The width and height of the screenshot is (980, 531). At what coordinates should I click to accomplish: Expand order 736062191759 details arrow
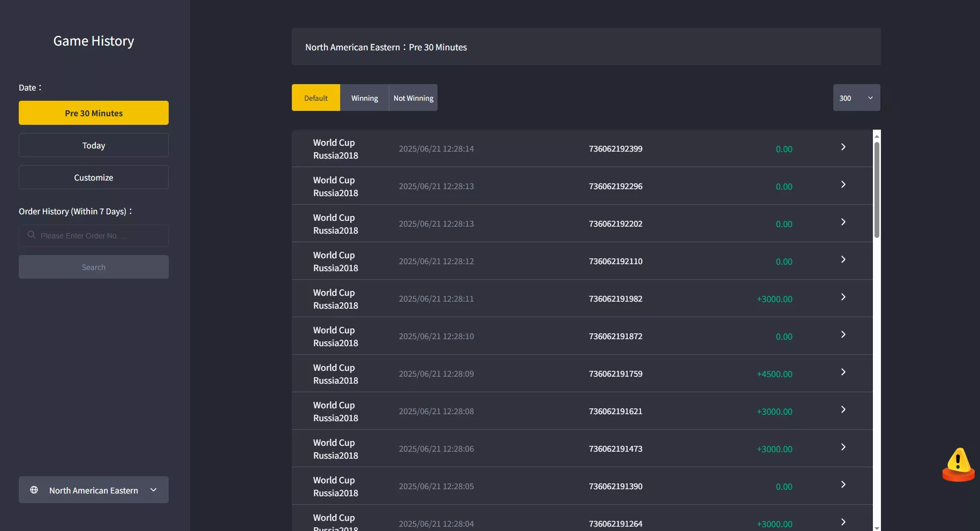point(843,372)
